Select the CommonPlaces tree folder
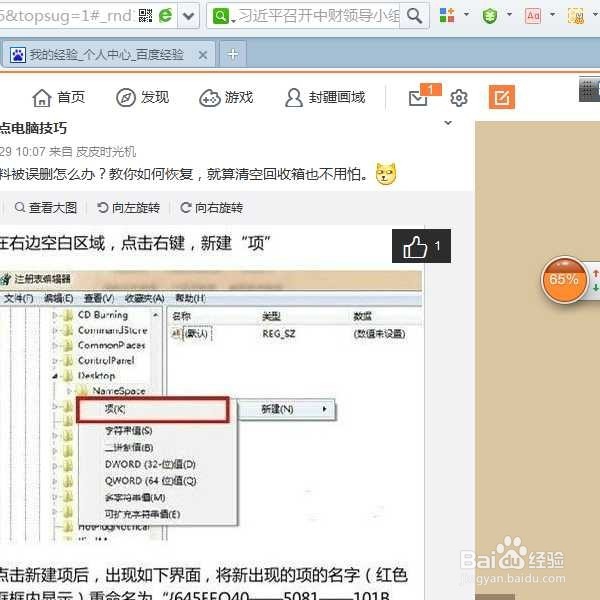The image size is (600, 600). 111,346
